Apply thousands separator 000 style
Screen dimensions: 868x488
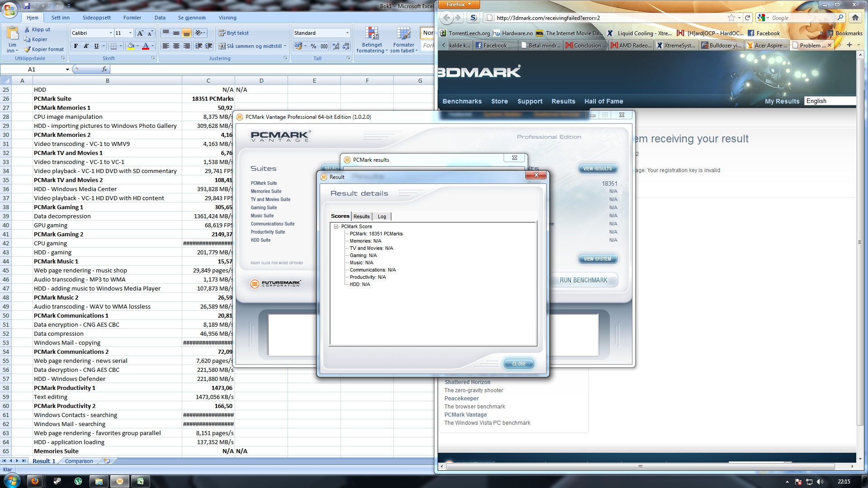[324, 46]
